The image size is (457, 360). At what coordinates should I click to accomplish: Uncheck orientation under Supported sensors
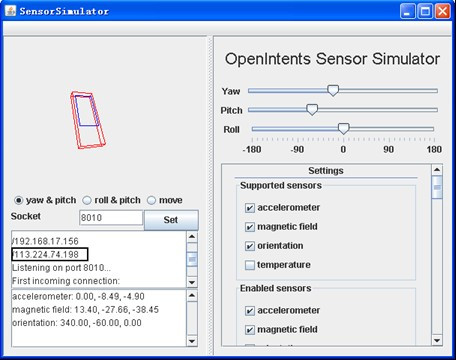coord(250,246)
